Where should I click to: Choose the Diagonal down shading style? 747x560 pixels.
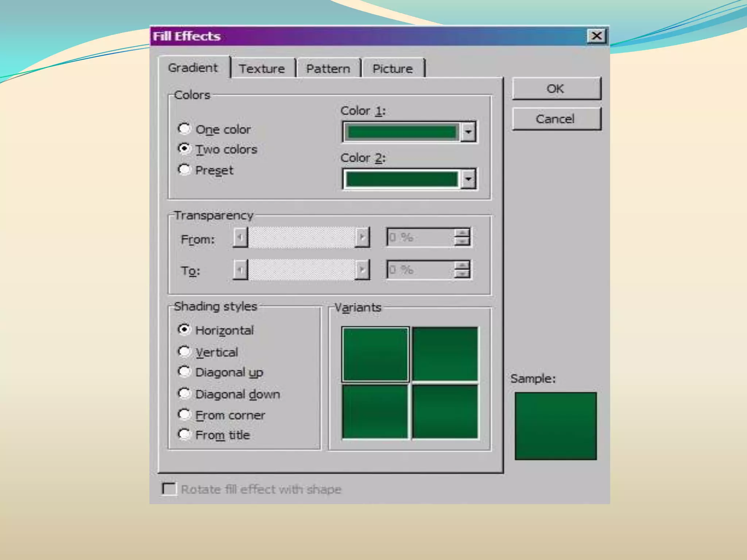(x=184, y=394)
